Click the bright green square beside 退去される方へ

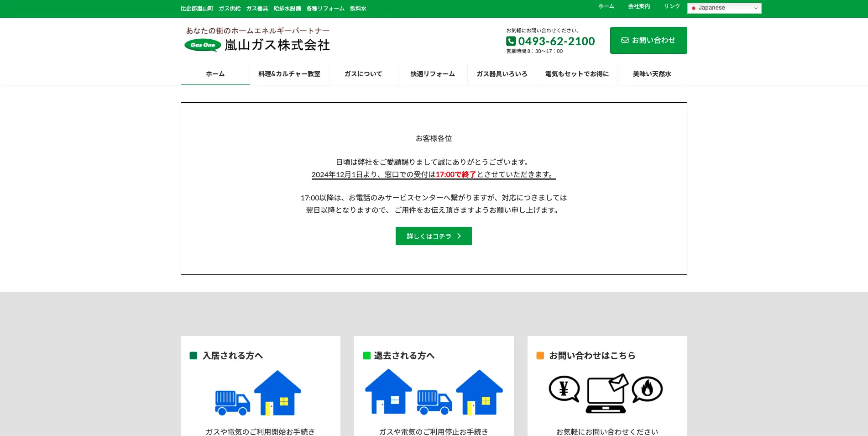point(366,356)
